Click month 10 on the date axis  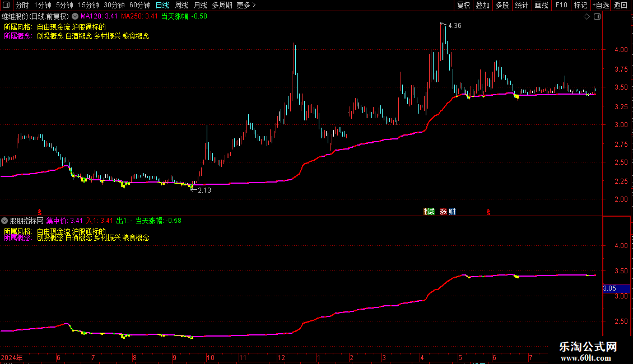pos(210,357)
